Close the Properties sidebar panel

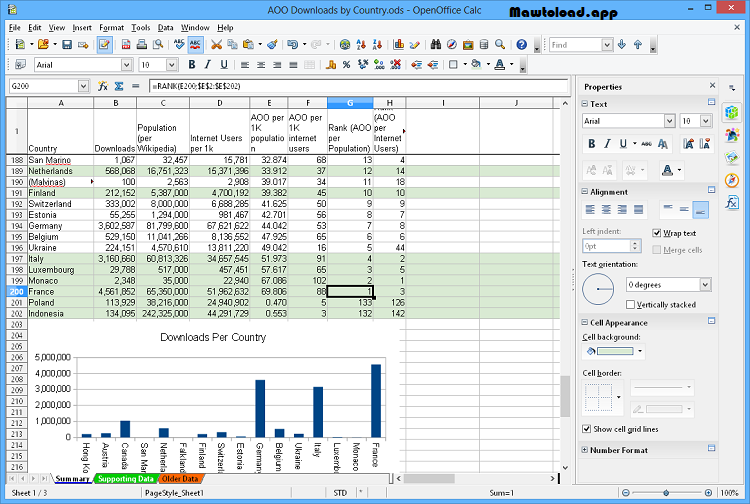tap(712, 85)
